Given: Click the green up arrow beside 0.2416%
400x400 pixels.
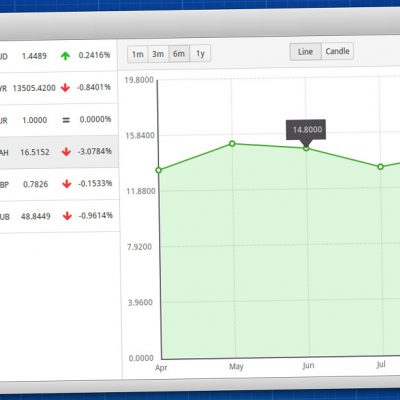Looking at the screenshot, I should click(x=65, y=56).
